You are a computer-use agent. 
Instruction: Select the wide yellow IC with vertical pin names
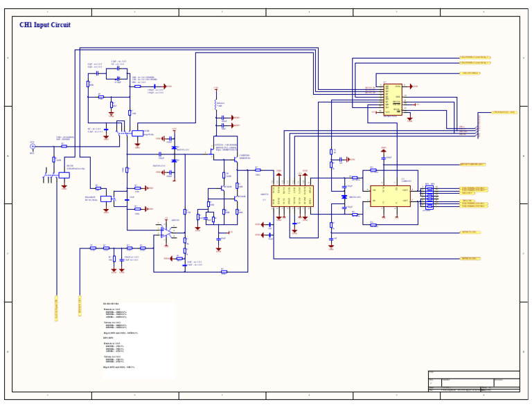[292, 196]
